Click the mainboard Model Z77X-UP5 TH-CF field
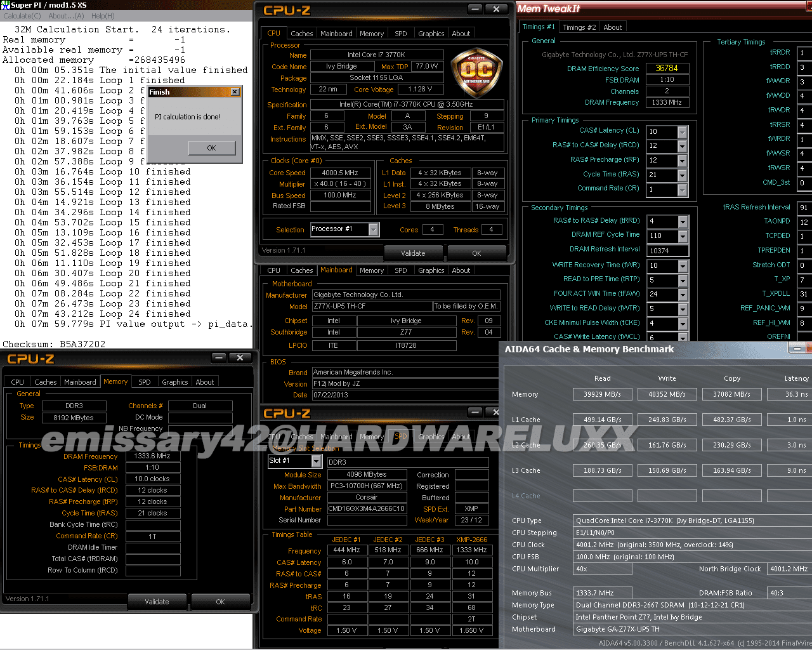This screenshot has width=812, height=650. [372, 306]
